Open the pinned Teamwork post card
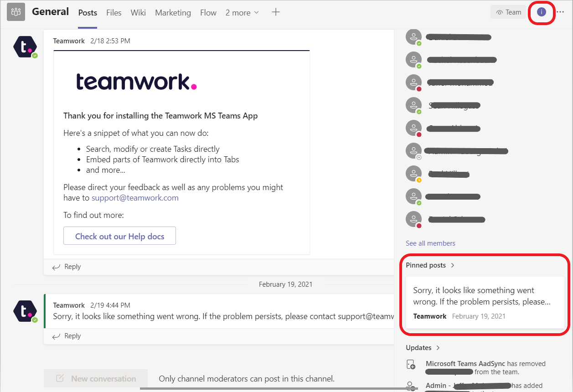The image size is (573, 392). [x=485, y=302]
